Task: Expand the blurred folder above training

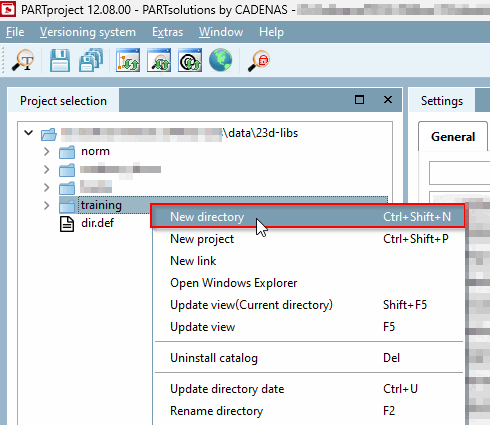Action: pyautogui.click(x=47, y=188)
